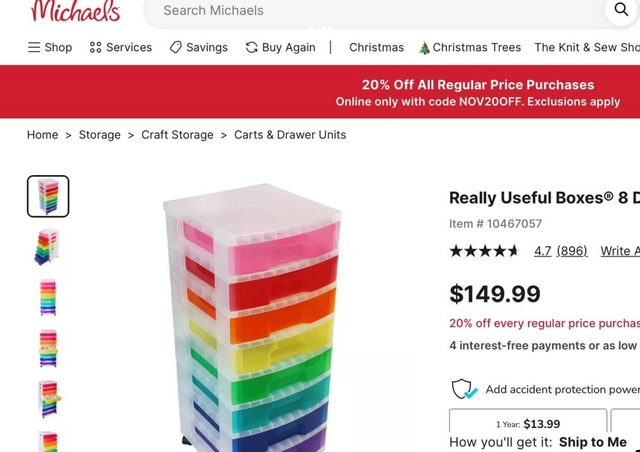Click the search magnifier icon

[620, 10]
